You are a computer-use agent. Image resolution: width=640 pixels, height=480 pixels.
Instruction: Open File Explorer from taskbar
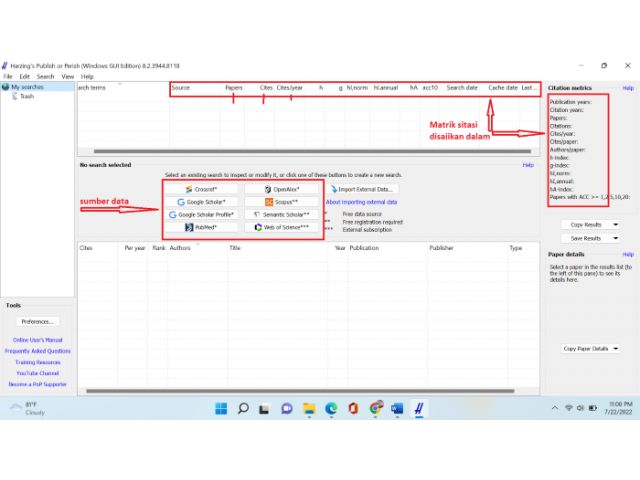(x=309, y=409)
